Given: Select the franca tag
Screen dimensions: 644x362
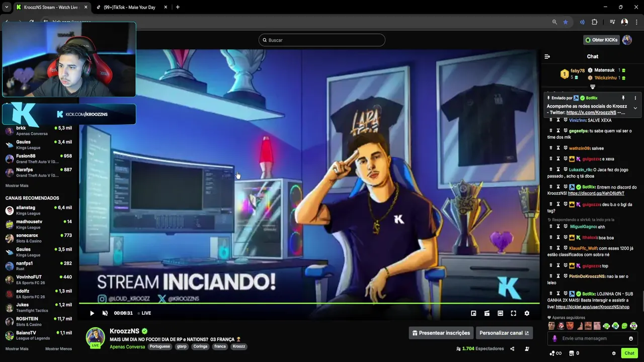Looking at the screenshot, I should coord(220,346).
